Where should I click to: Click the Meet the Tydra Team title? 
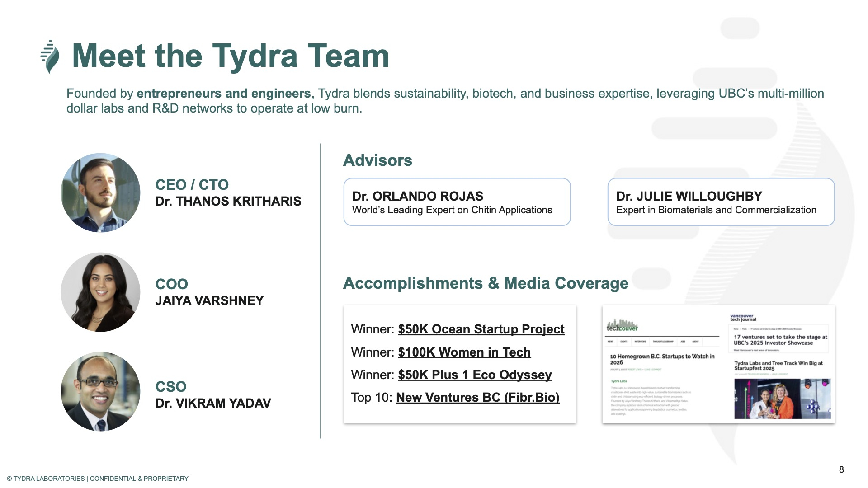231,56
